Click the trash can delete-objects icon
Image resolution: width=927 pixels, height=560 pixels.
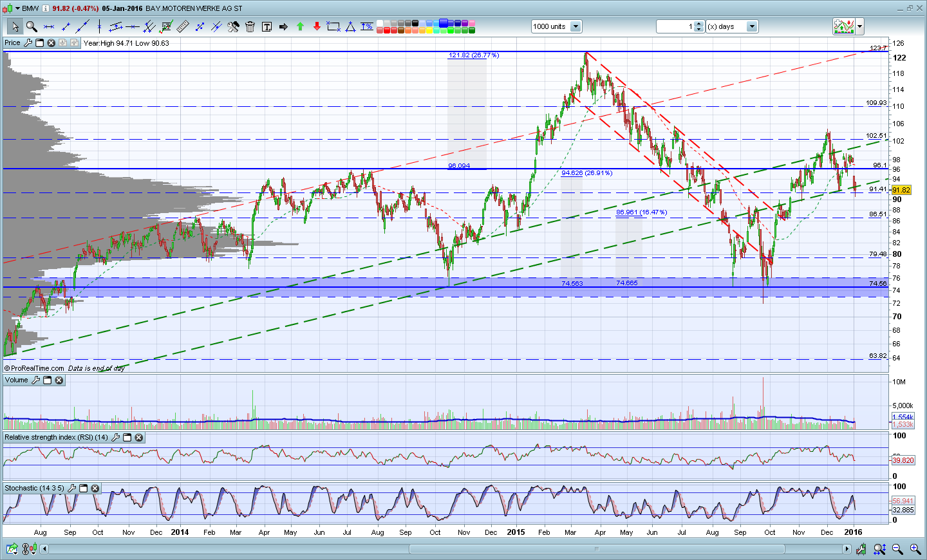click(250, 26)
